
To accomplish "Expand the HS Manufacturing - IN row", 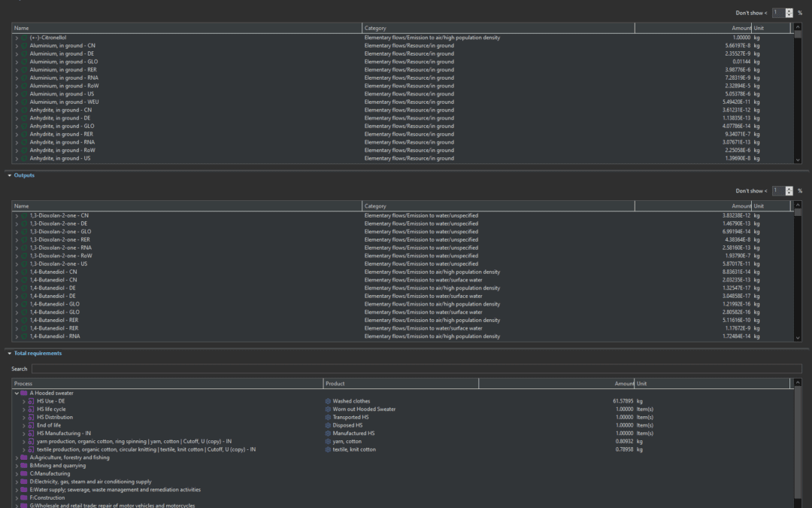I will coord(23,433).
